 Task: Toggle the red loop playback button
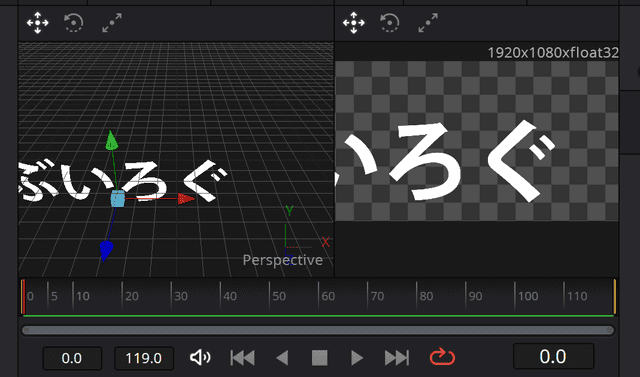click(x=442, y=357)
